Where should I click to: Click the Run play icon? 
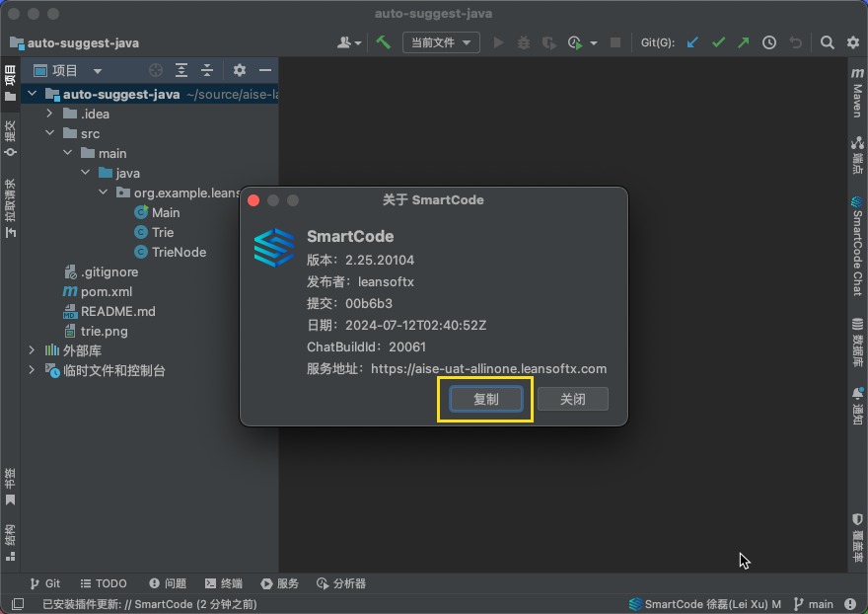498,42
